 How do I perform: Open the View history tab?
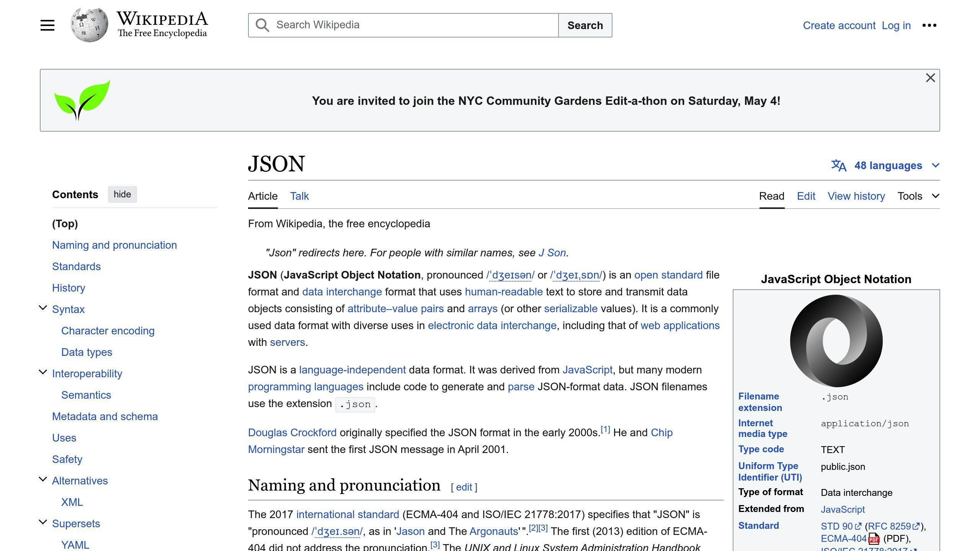[856, 196]
